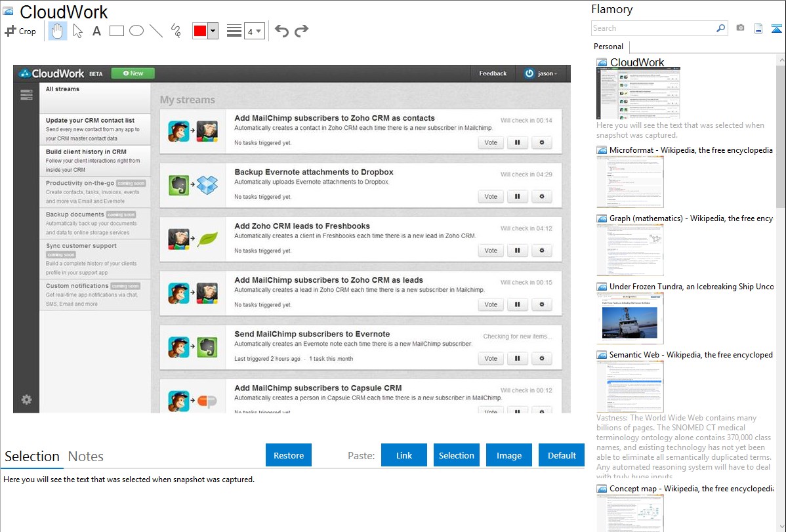
Task: Undo the last annotation
Action: click(x=281, y=31)
